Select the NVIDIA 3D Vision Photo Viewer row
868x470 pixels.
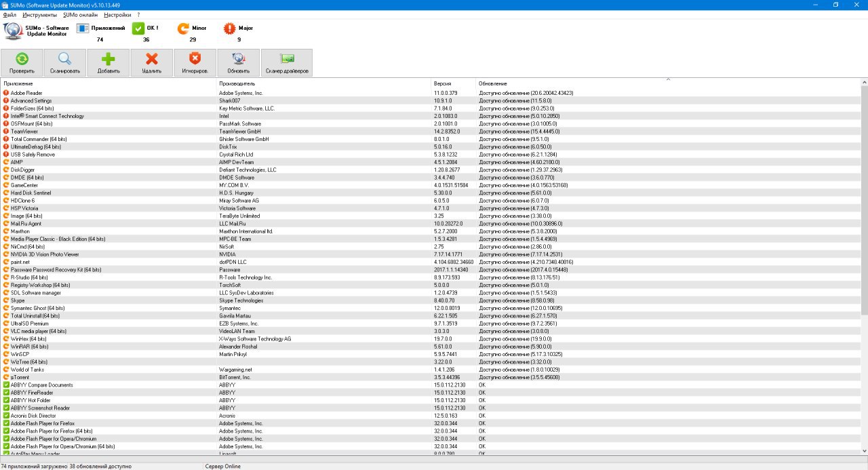coord(431,254)
